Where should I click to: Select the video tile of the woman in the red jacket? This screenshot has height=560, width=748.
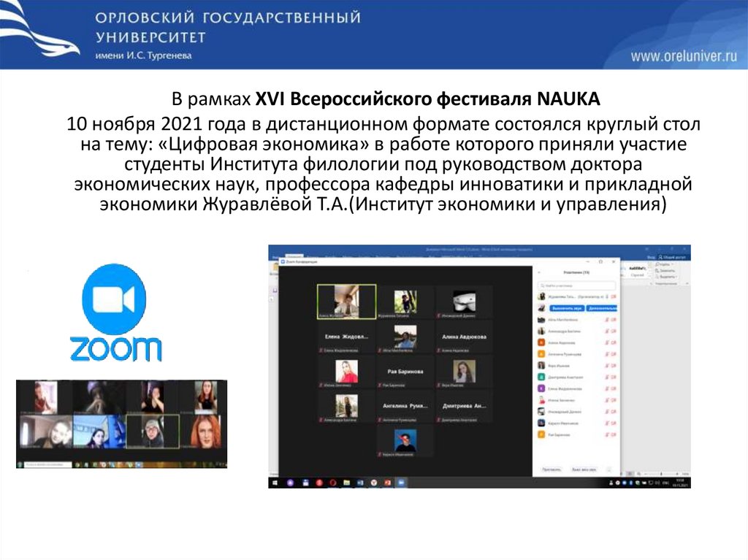[x=347, y=371]
